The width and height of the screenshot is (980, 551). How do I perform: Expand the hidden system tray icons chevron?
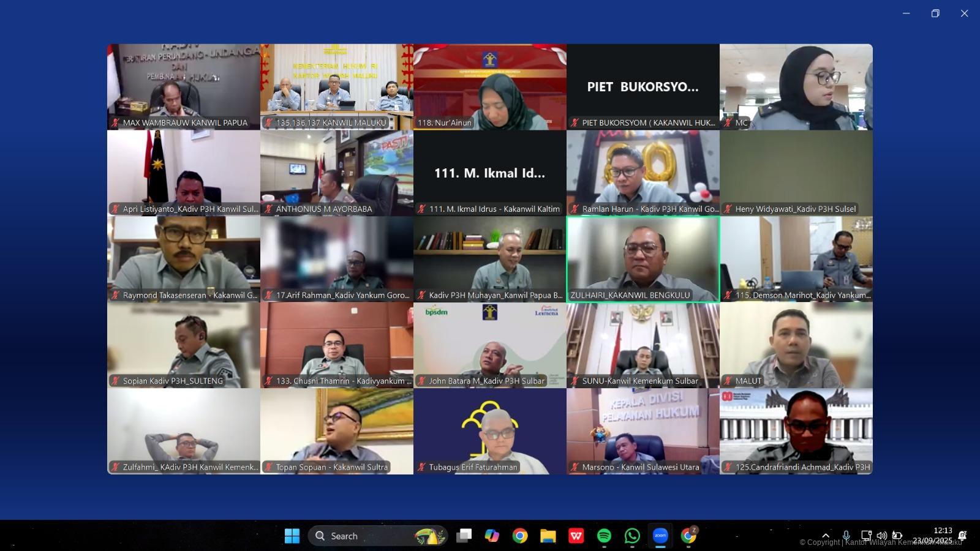tap(826, 536)
